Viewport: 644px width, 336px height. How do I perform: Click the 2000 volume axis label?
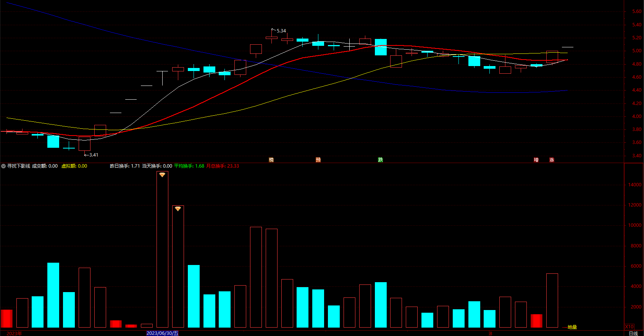pyautogui.click(x=636, y=307)
